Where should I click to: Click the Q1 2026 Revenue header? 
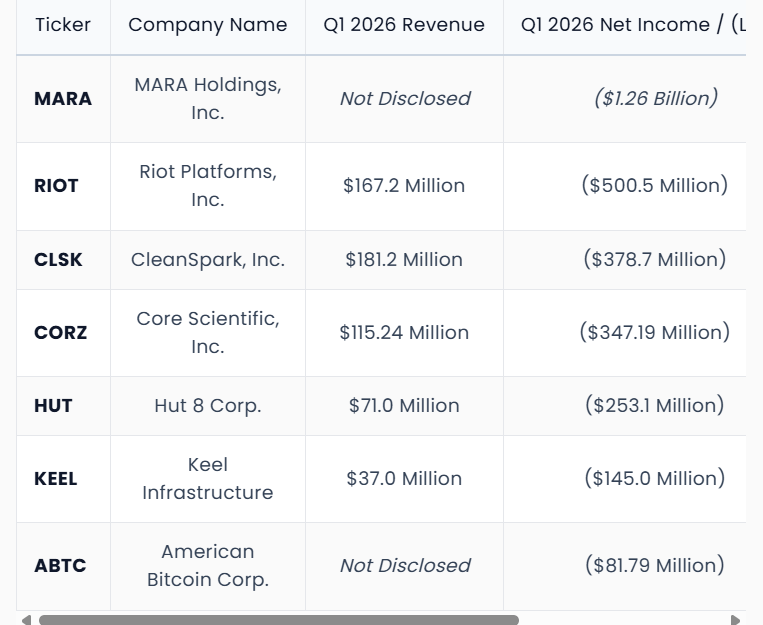click(x=404, y=25)
